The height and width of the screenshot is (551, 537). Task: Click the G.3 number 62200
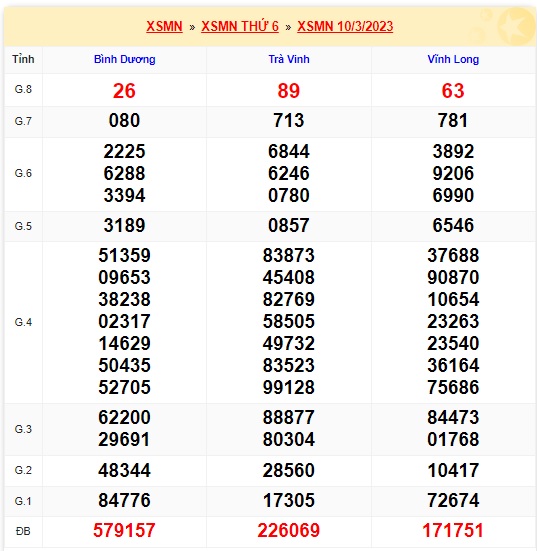124,418
